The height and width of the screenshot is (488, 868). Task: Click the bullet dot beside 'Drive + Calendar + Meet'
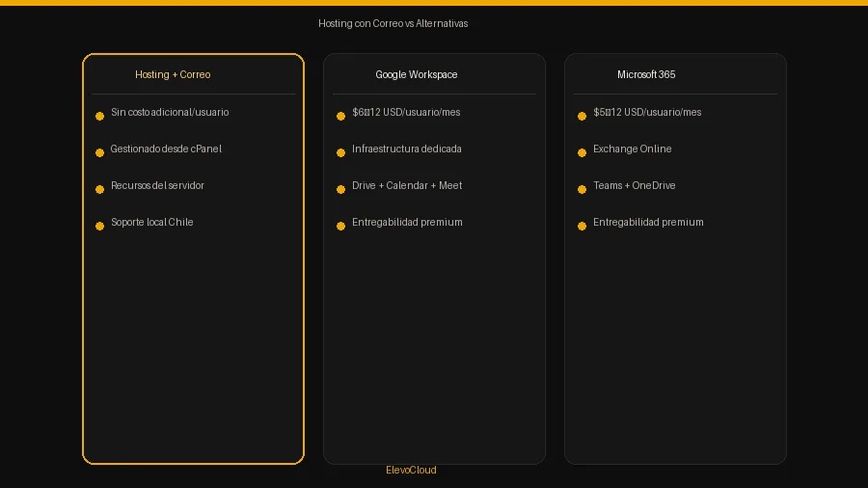click(341, 189)
